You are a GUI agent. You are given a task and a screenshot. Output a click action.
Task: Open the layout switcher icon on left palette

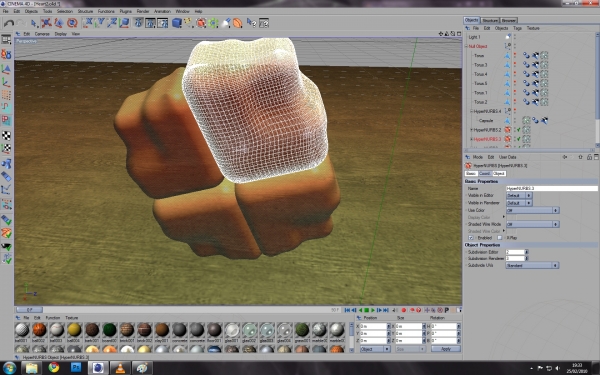(x=6, y=39)
